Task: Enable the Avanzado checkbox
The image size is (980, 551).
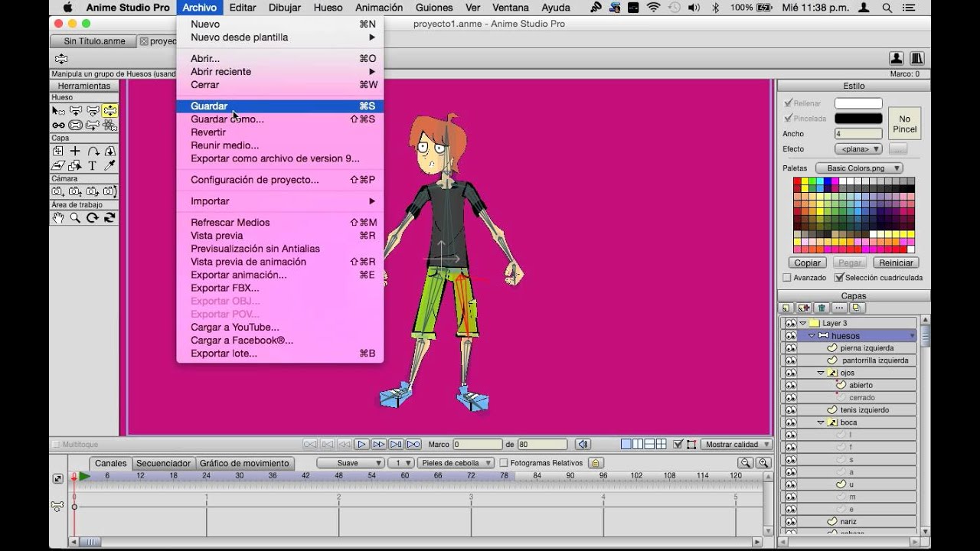Action: point(787,278)
